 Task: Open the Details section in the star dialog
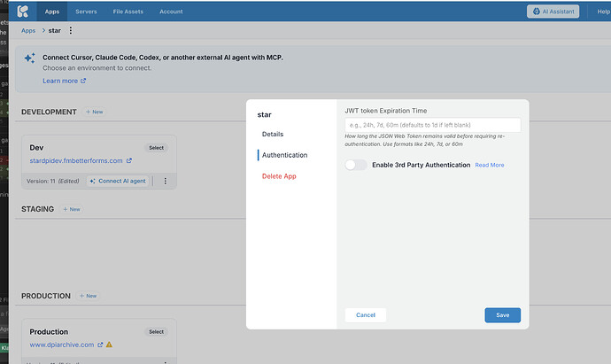[273, 134]
